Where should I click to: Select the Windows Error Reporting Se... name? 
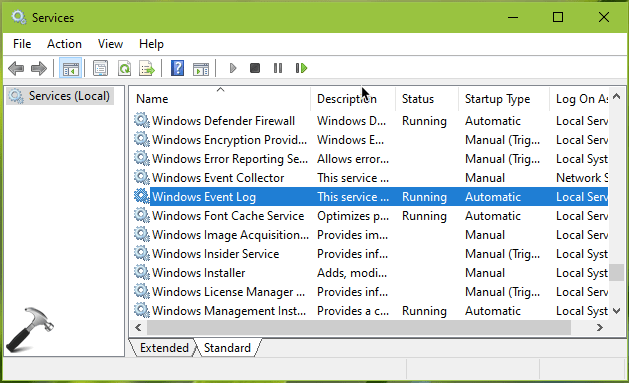point(230,159)
